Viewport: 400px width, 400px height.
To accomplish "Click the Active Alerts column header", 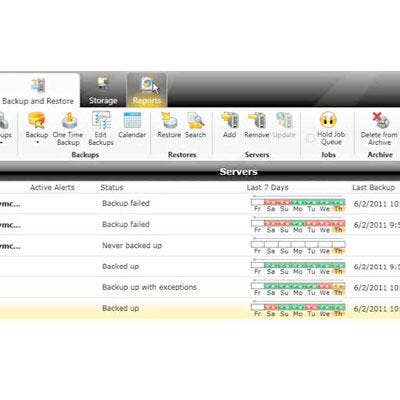I will click(x=52, y=187).
